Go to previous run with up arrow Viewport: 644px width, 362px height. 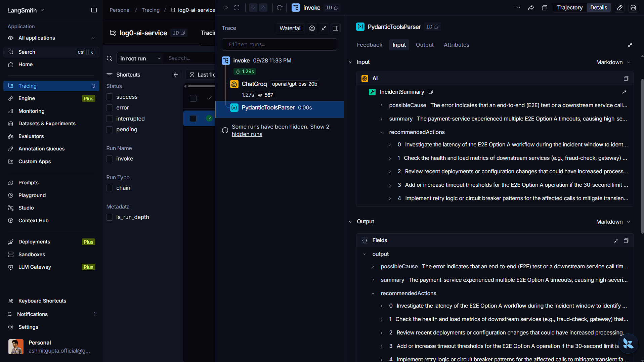(x=263, y=8)
